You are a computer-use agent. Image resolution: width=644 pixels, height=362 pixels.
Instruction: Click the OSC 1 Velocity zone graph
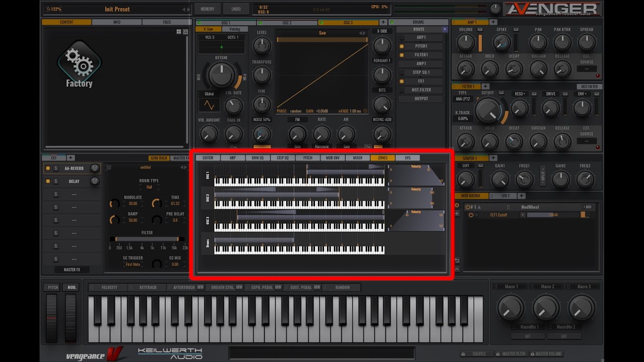tap(416, 174)
